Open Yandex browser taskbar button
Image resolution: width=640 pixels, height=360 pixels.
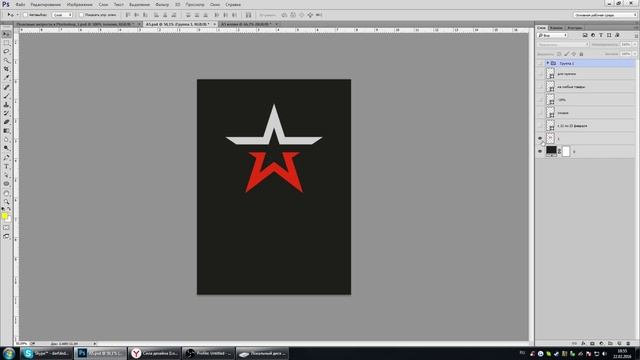pos(155,353)
